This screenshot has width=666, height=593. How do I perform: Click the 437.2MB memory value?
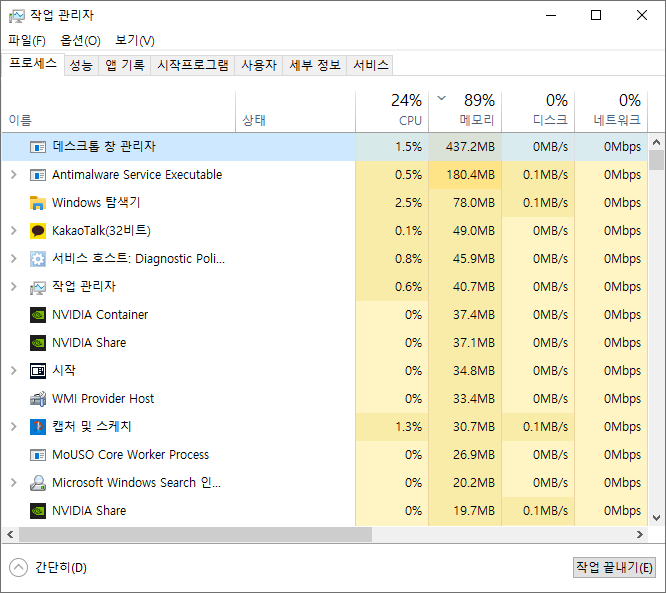tap(470, 147)
